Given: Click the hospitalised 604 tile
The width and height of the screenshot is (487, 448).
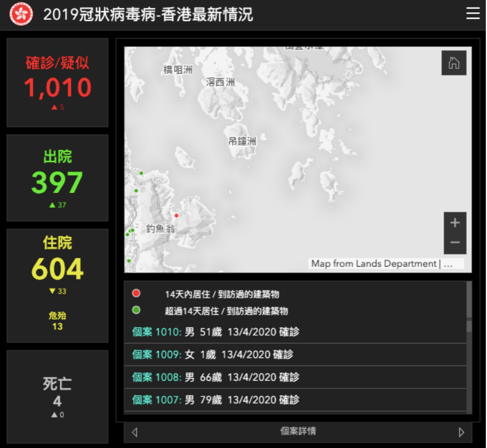Looking at the screenshot, I should [x=57, y=285].
